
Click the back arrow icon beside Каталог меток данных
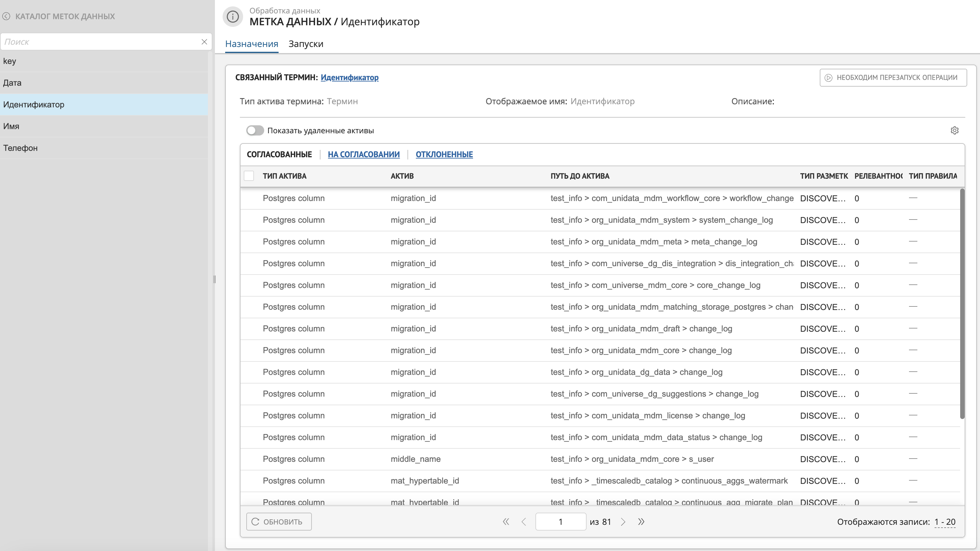[x=6, y=16]
